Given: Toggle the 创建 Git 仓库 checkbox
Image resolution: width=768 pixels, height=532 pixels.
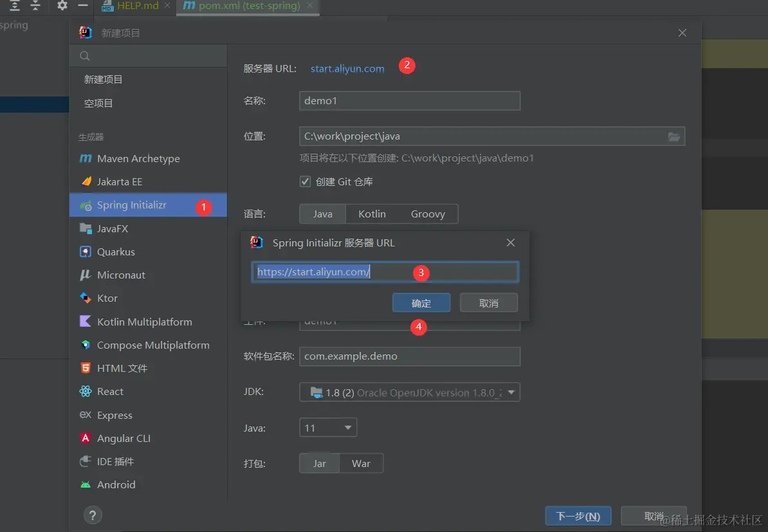Looking at the screenshot, I should tap(305, 182).
